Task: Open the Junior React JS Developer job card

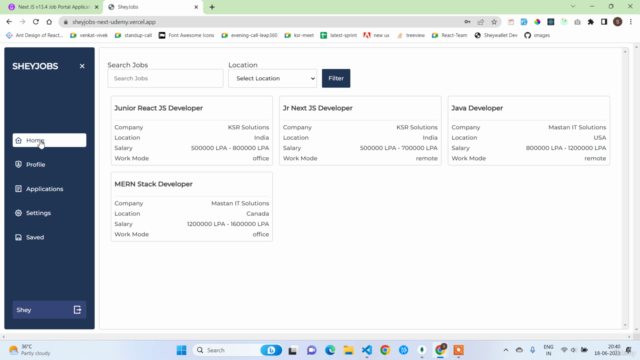Action: 192,131
